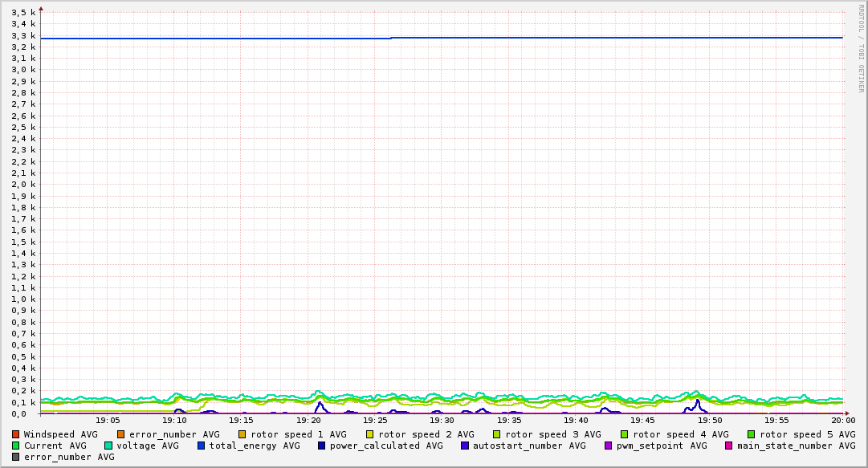The width and height of the screenshot is (868, 468).
Task: Click the flat blue total_energy line
Action: coord(442,38)
